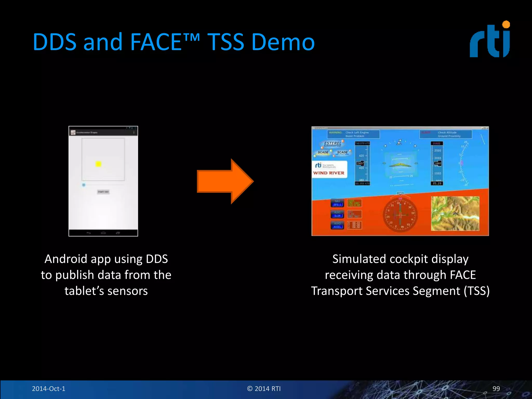
Task: Click the Simulated cockpit display caption
Action: 400,275
